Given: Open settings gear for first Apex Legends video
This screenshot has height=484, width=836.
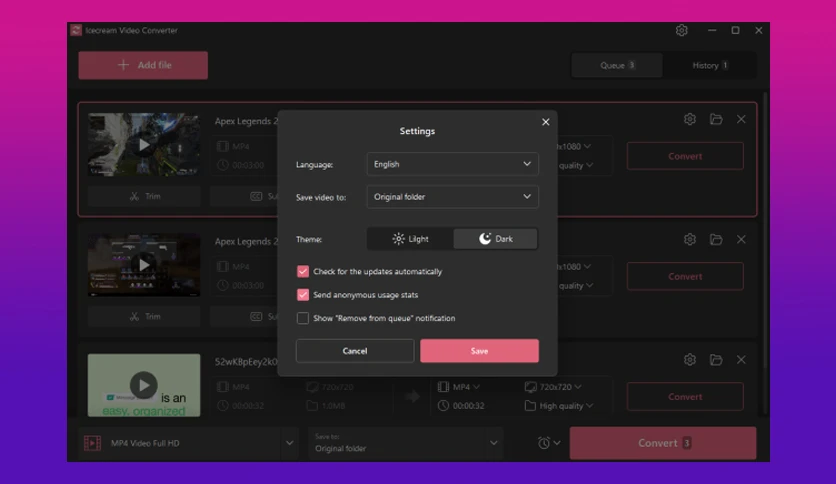Looking at the screenshot, I should 689,119.
